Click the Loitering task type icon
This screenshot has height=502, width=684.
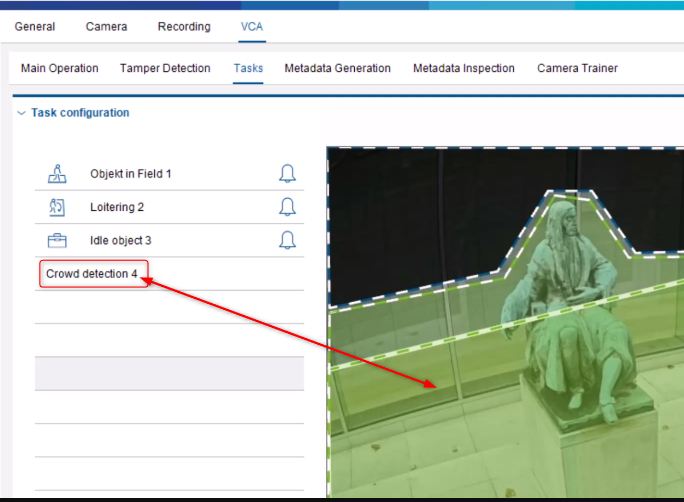[x=57, y=207]
